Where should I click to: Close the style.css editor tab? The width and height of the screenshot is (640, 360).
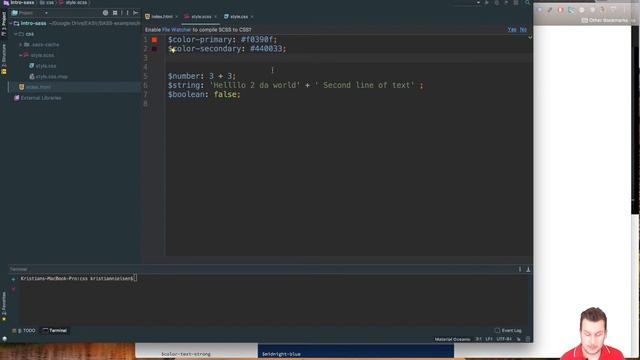(252, 17)
